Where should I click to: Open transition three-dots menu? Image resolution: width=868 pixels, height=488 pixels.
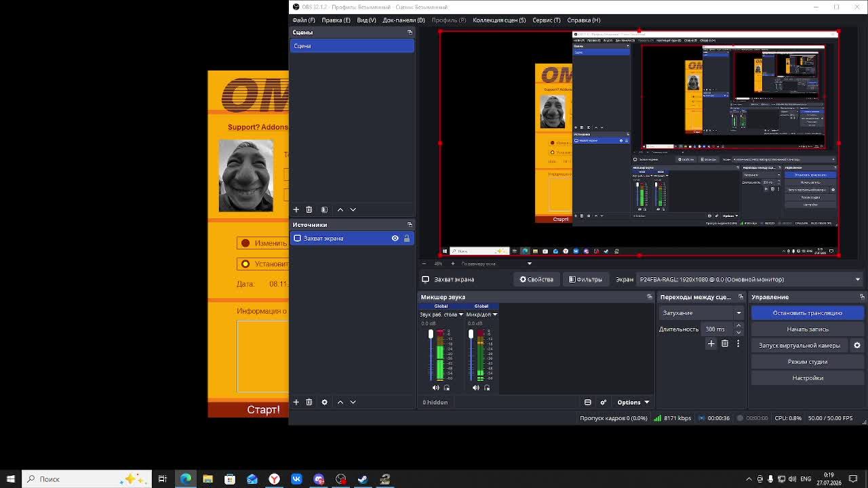pos(738,344)
